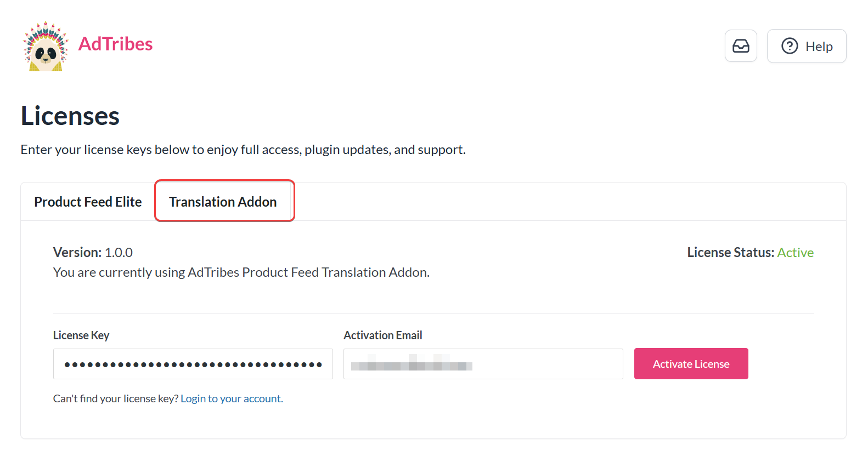
Task: Click the question mark help icon
Action: [790, 46]
